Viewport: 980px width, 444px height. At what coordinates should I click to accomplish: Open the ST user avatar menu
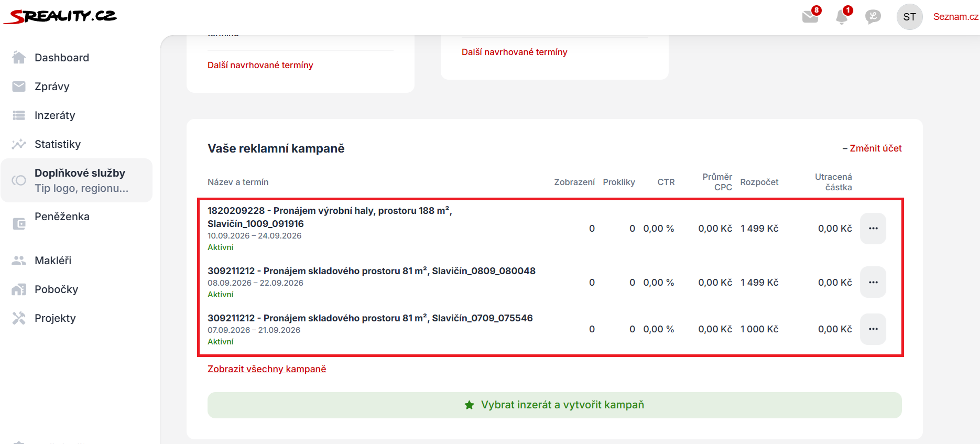[910, 17]
